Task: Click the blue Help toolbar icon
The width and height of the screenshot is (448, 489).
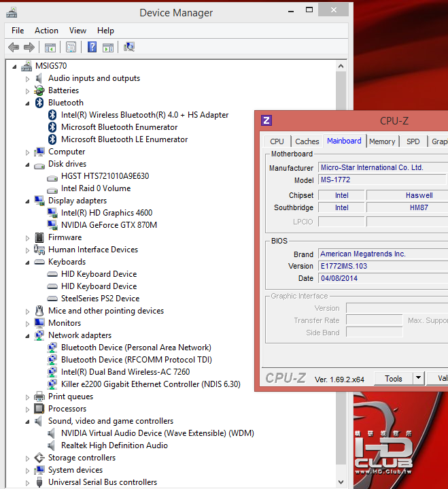Action: [x=92, y=47]
